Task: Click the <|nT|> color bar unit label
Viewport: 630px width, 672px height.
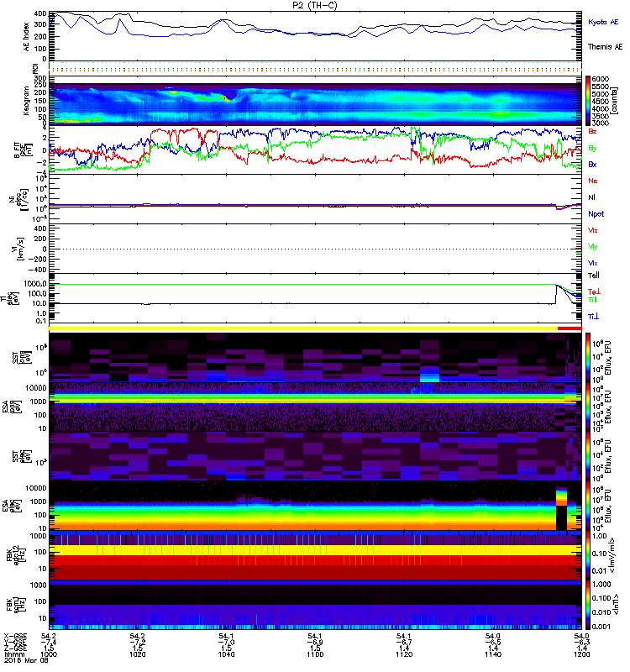Action: pos(614,604)
